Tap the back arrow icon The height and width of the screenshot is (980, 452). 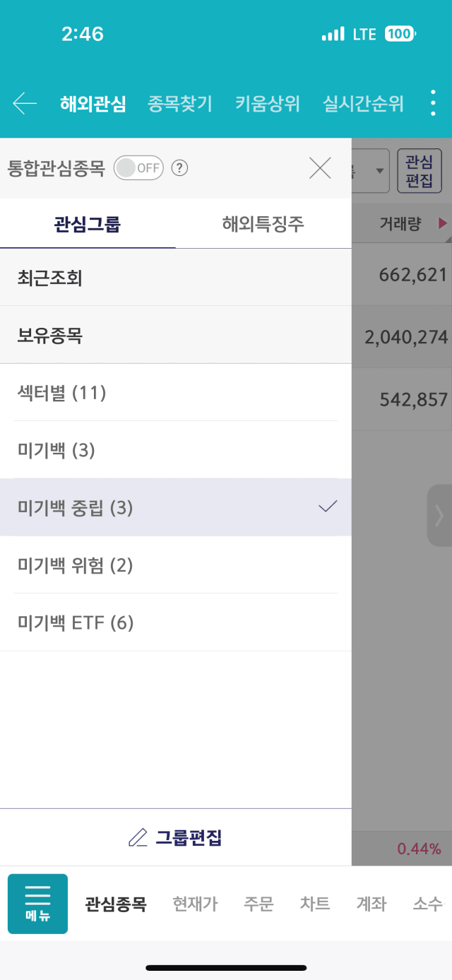25,104
